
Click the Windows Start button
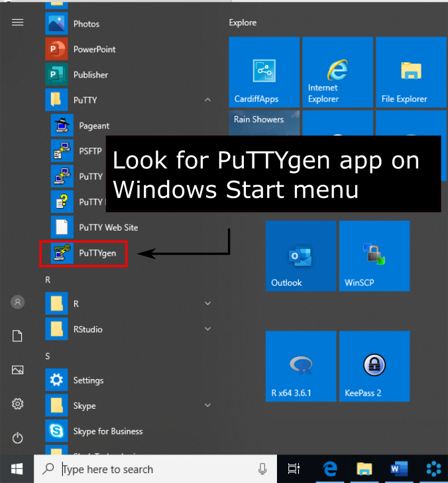point(17,469)
